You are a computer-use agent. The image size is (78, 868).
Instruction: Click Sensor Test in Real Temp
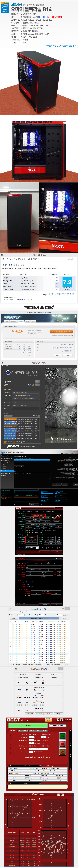[29, 714]
